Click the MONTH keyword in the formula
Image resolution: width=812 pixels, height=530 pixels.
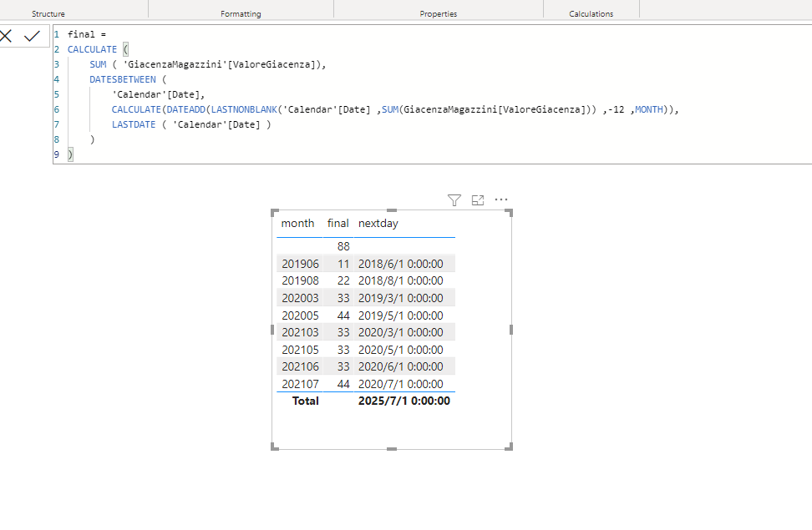pos(649,109)
